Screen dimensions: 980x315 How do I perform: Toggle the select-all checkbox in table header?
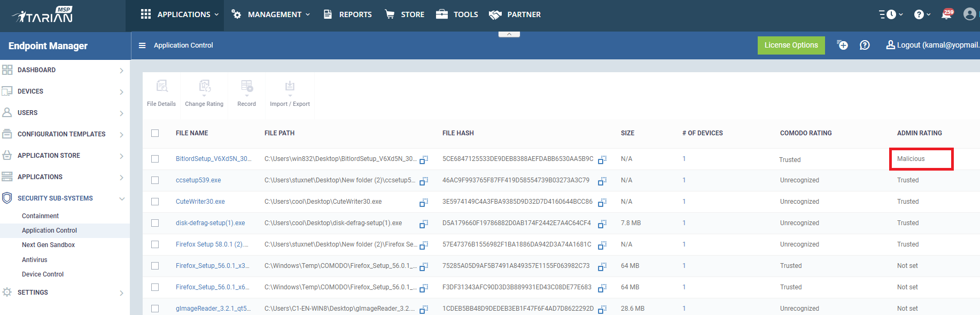[x=155, y=133]
